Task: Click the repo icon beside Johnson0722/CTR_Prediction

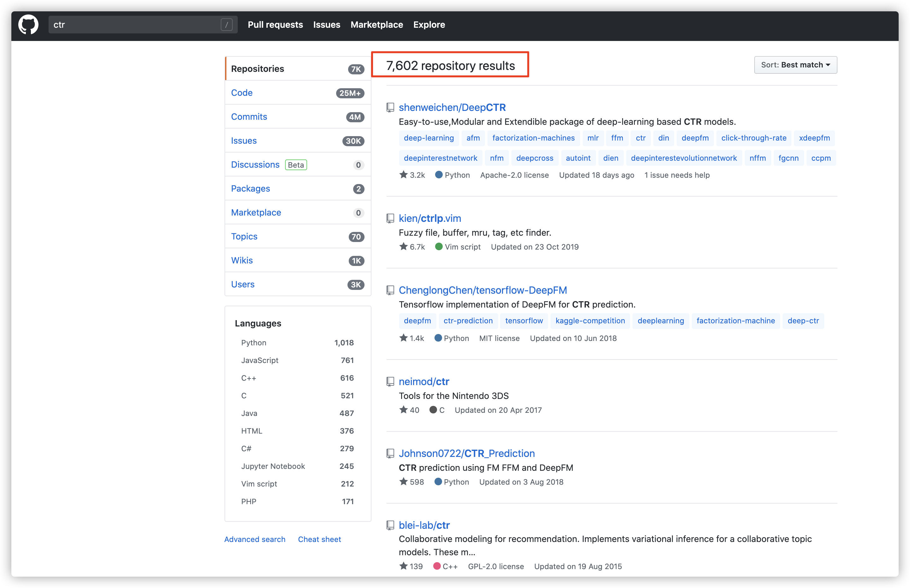Action: point(390,453)
